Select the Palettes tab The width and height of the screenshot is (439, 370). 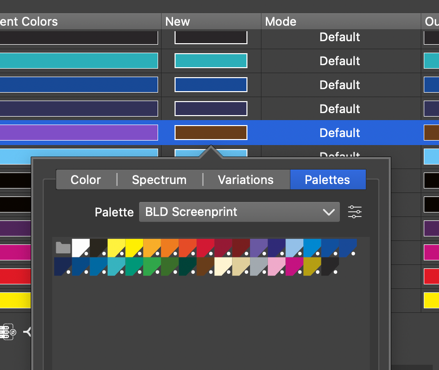click(328, 180)
